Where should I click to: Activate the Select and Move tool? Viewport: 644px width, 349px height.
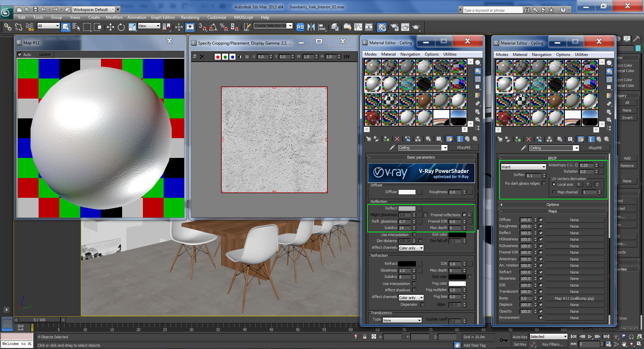click(110, 27)
